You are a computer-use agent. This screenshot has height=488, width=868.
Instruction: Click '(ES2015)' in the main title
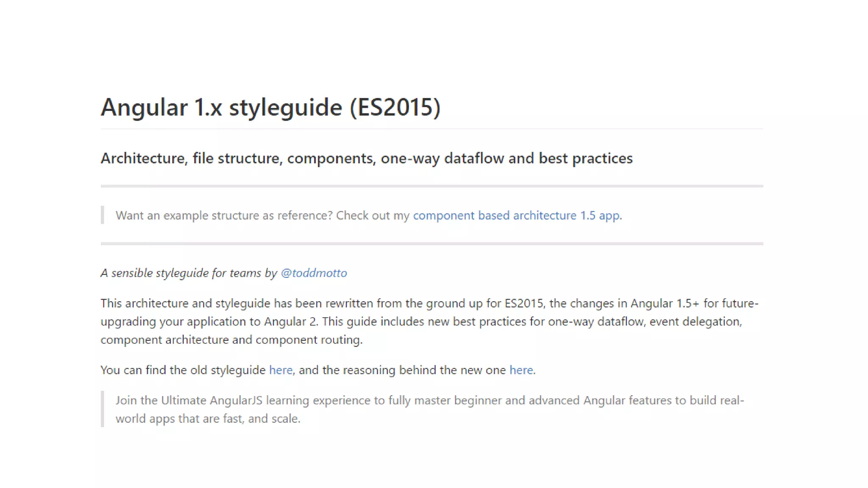tap(395, 107)
